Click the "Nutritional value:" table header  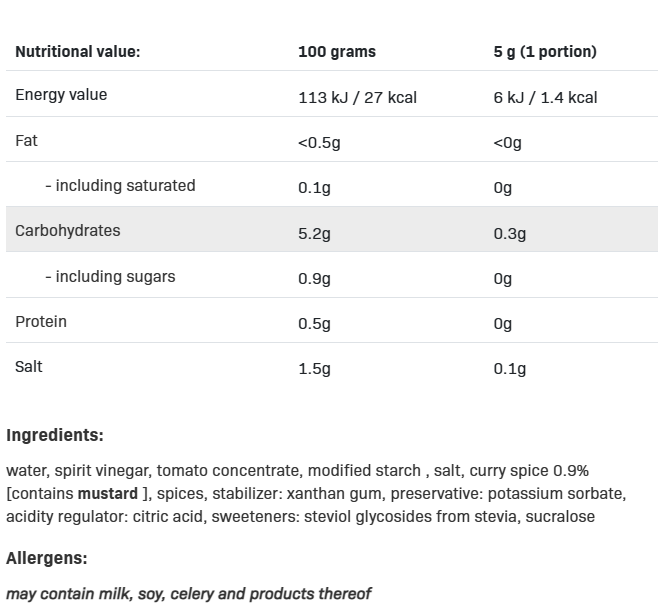point(78,52)
